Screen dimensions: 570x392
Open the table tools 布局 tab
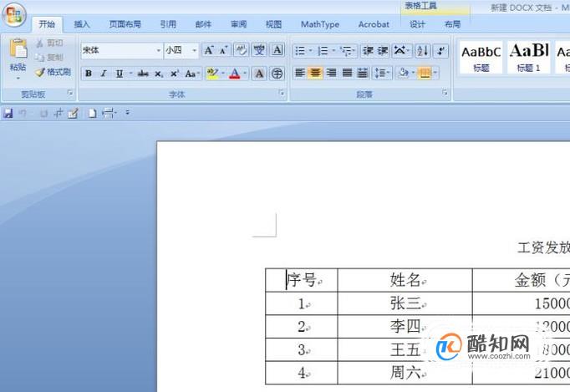(x=453, y=24)
